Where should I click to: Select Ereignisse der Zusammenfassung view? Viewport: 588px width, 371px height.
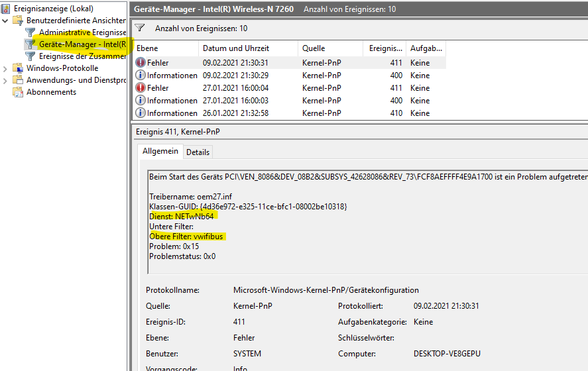tap(82, 56)
